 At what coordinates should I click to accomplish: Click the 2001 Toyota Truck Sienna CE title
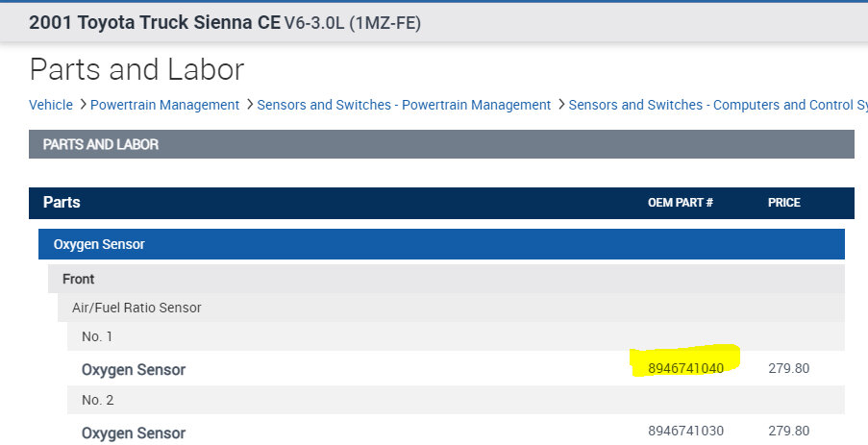point(154,23)
